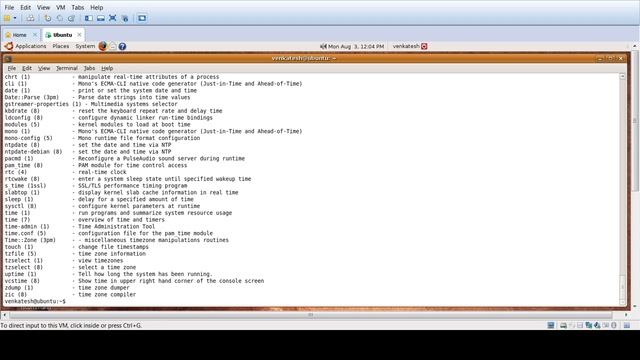
Task: Click the sound card status icon
Action: click(597, 325)
